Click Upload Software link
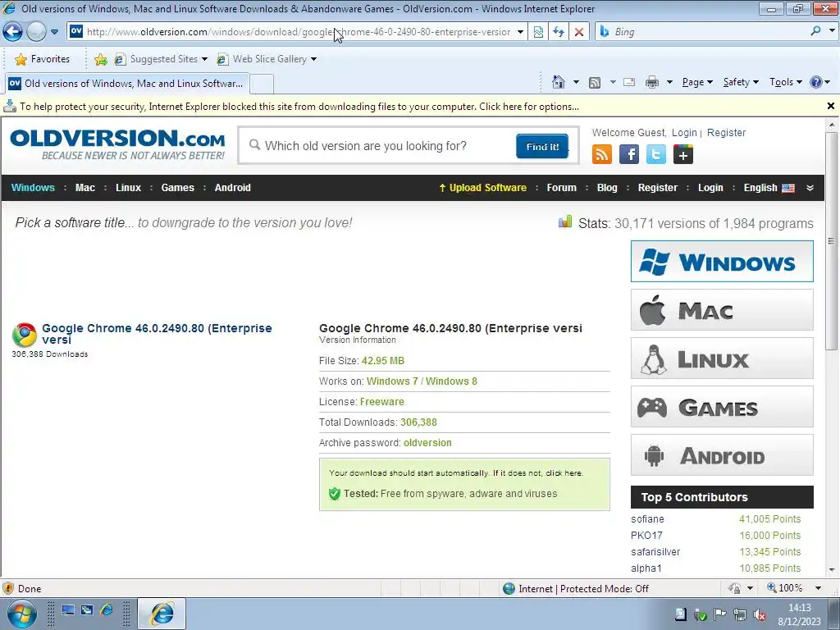 click(x=482, y=188)
